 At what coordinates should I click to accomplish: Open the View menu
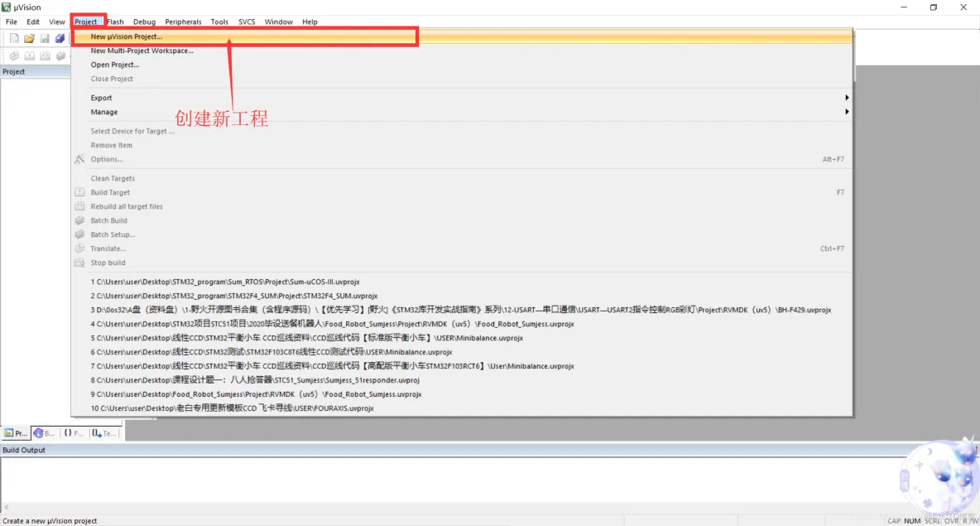[x=57, y=22]
